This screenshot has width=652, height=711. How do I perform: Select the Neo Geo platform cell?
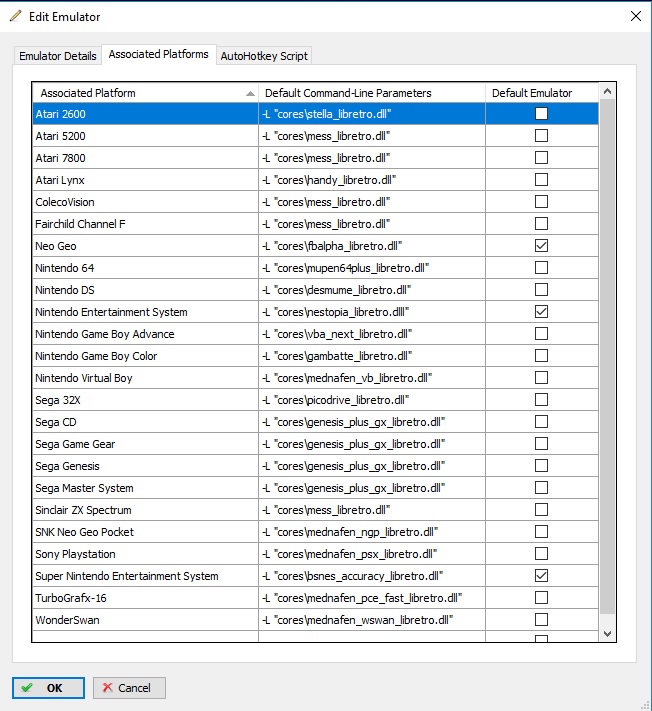point(145,246)
